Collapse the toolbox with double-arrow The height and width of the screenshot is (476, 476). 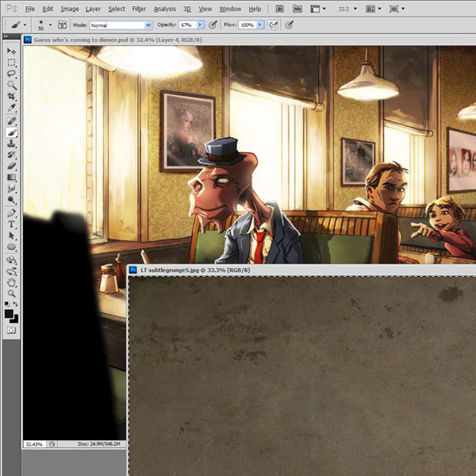click(x=6, y=36)
